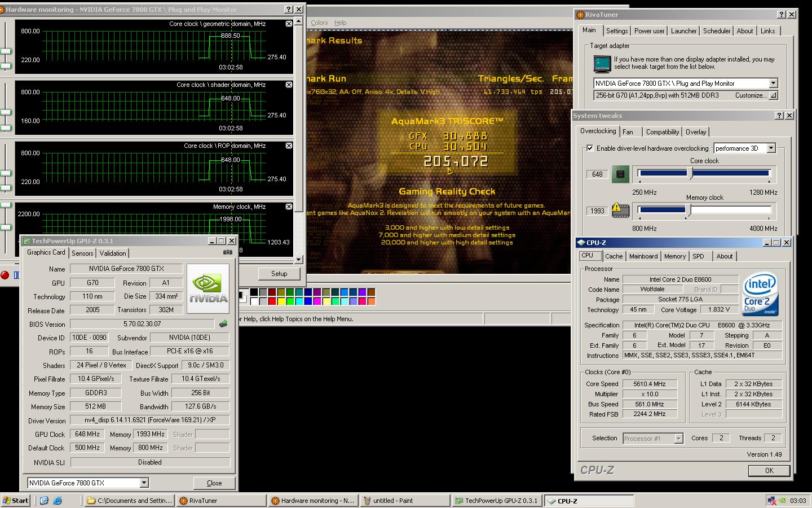
Task: Click the help question button in RivaTuner title bar
Action: 781,15
